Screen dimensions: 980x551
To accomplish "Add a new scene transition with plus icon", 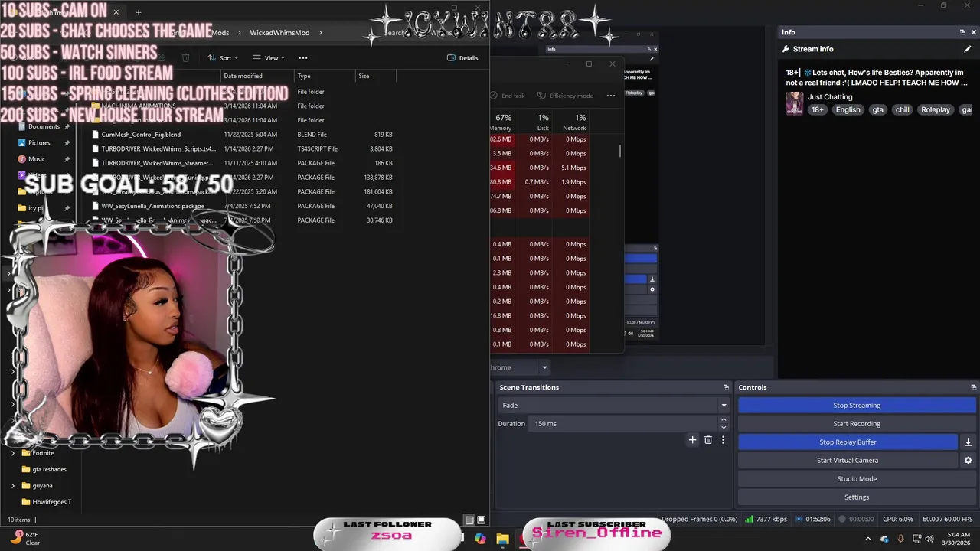I will [692, 440].
